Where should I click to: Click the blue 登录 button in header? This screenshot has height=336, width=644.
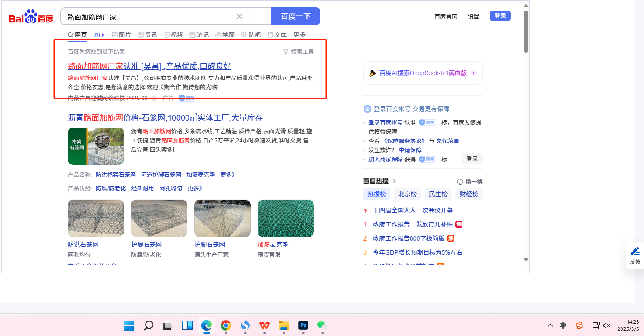pos(500,16)
